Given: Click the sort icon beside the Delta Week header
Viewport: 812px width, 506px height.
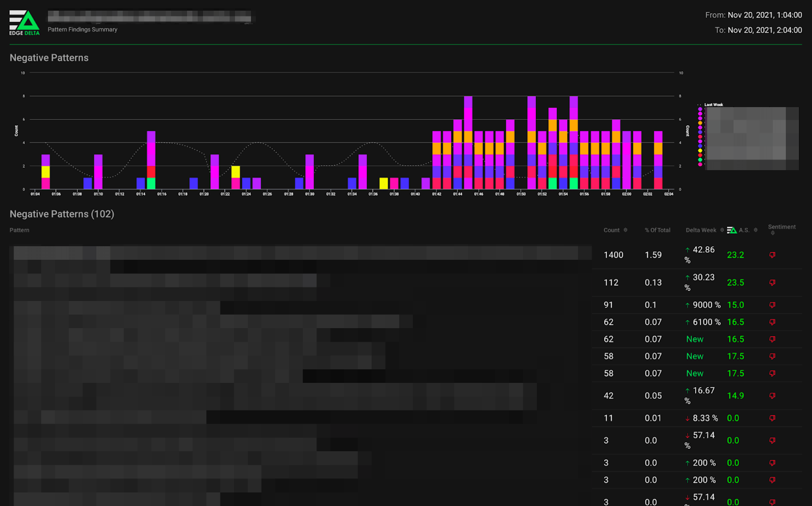Looking at the screenshot, I should (721, 230).
